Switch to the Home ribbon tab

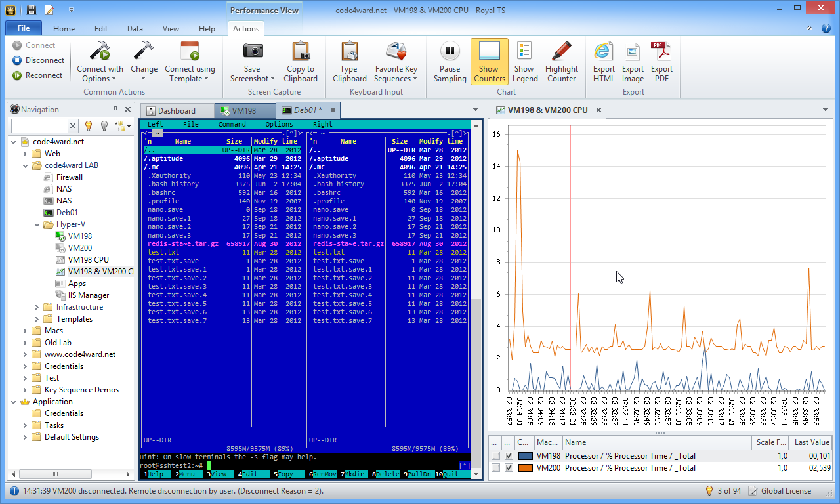(x=64, y=29)
